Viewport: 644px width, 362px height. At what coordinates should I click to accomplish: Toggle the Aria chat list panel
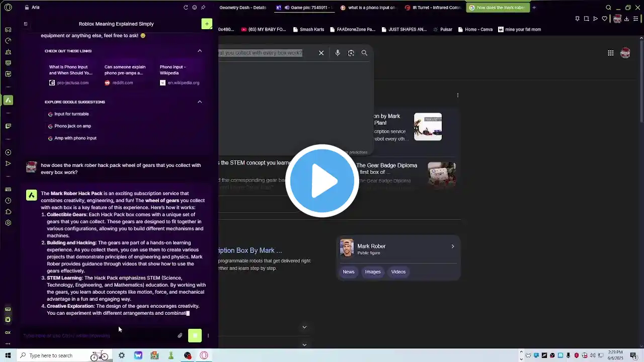pos(26,24)
